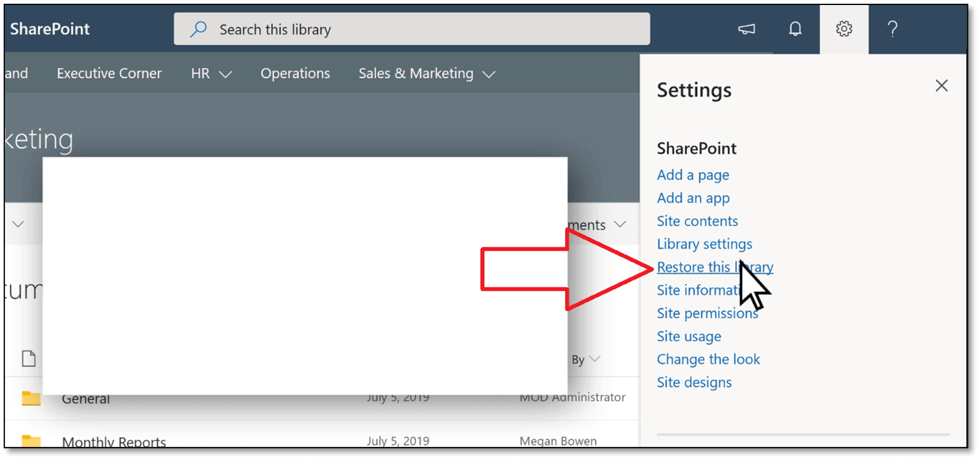The width and height of the screenshot is (980, 460).
Task: Open the notifications bell
Action: click(795, 29)
